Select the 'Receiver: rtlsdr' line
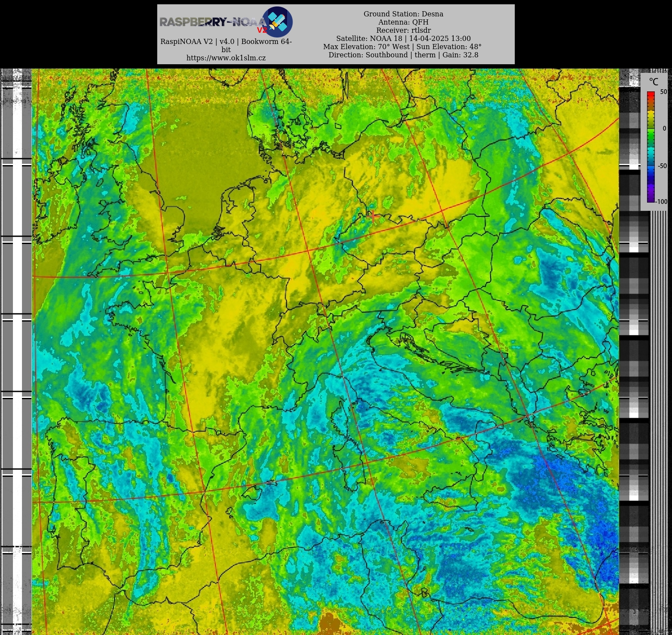 click(x=403, y=30)
